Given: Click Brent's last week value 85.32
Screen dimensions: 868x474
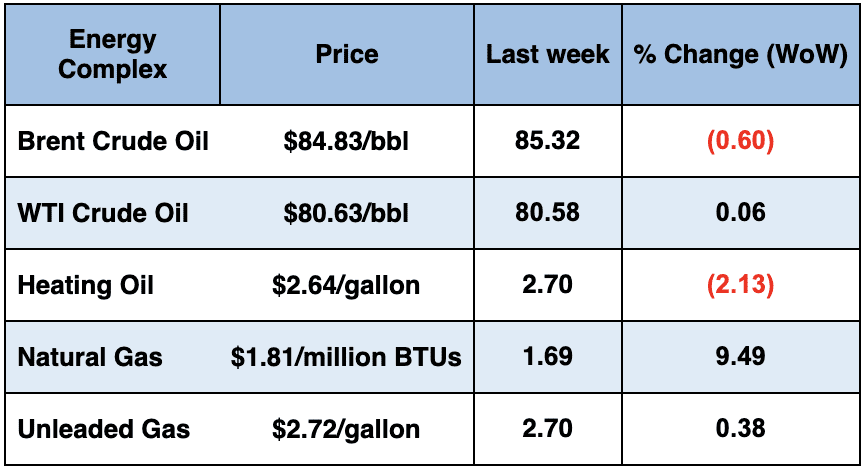Looking at the screenshot, I should pos(547,141).
